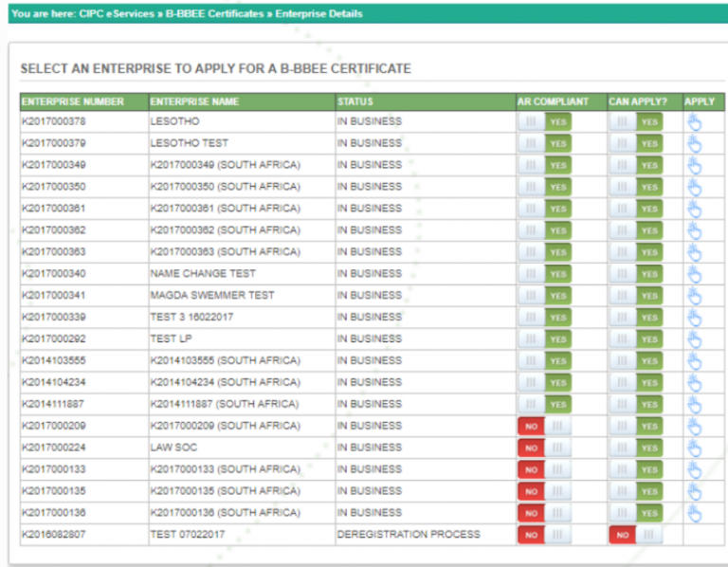Toggle AR Compliant switch for LESOTHO
728x567 pixels.
(544, 121)
